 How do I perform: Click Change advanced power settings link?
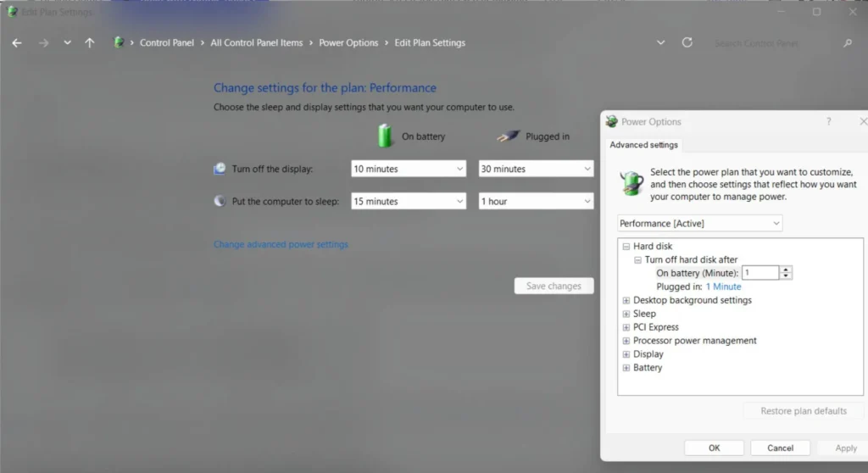click(281, 244)
